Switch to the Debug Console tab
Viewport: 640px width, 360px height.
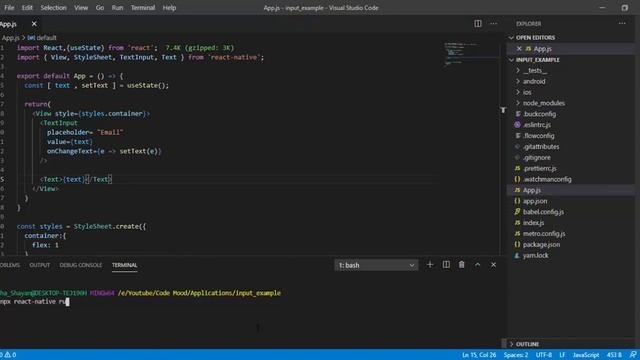[80, 265]
